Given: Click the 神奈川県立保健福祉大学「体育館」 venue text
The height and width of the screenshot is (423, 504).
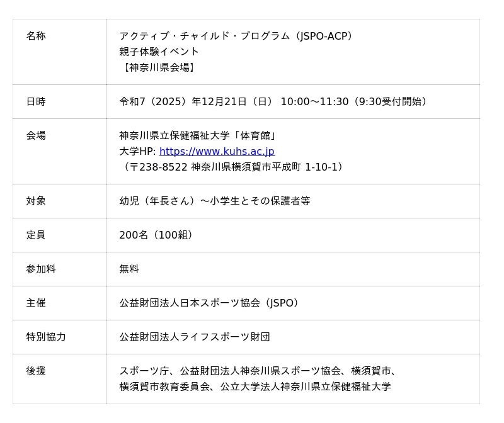Looking at the screenshot, I should tap(198, 136).
